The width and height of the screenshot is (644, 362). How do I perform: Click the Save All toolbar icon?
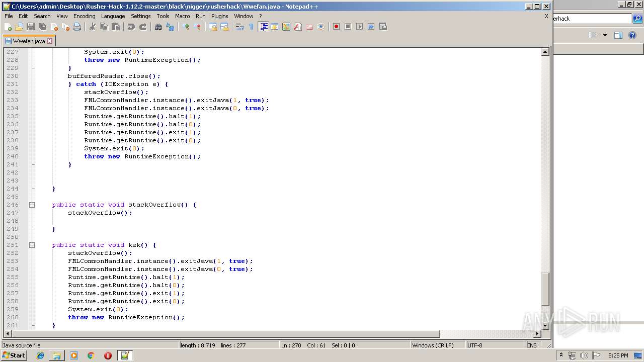(42, 27)
